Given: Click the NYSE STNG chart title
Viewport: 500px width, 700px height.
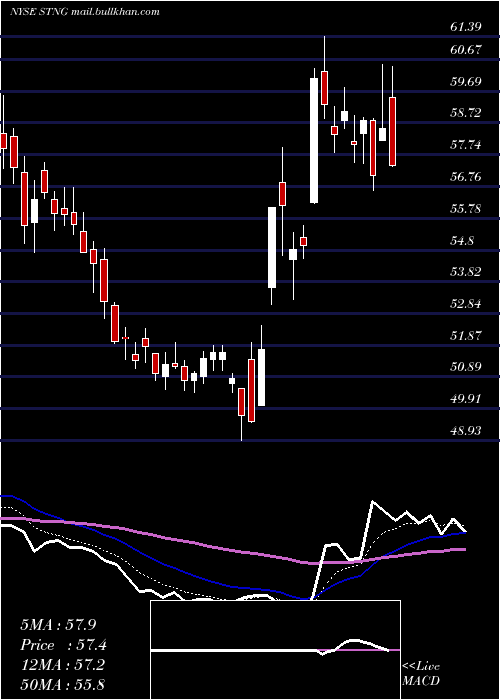Looking at the screenshot, I should pyautogui.click(x=84, y=12).
